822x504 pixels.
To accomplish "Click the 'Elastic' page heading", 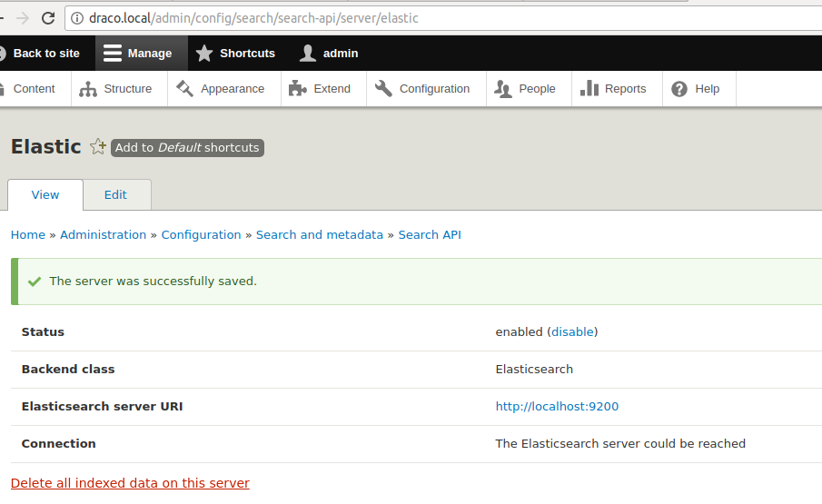I will tap(46, 147).
